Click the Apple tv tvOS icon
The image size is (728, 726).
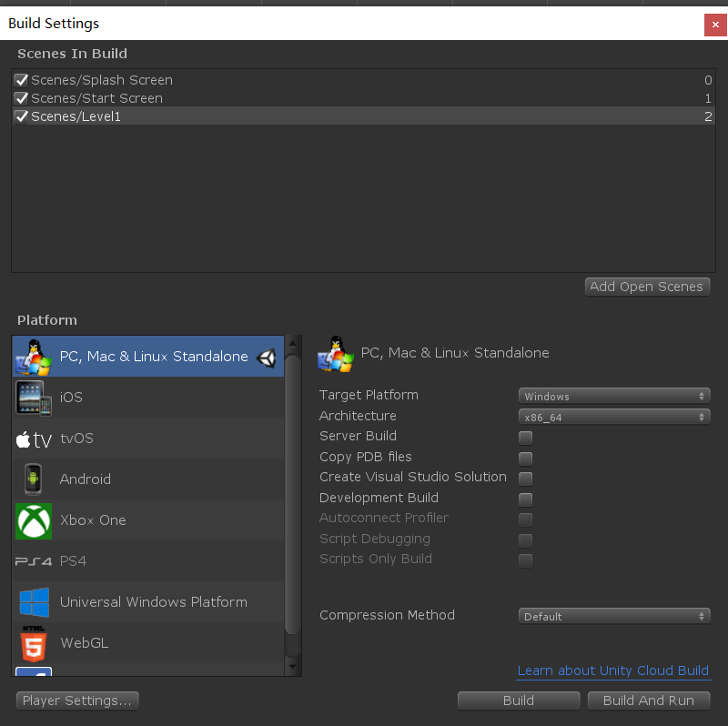34,439
